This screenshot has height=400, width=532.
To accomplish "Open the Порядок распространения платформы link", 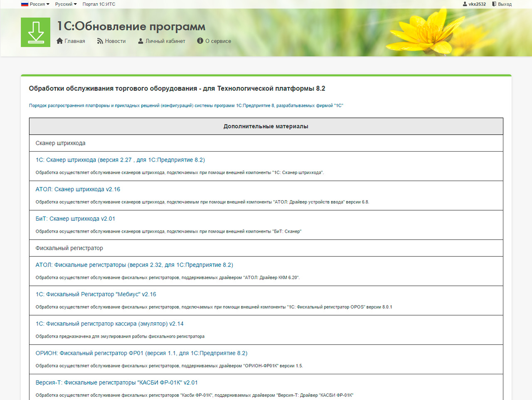I will (x=186, y=106).
